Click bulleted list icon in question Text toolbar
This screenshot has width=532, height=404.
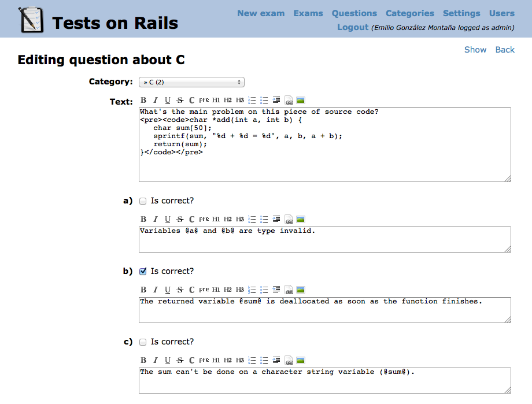264,100
